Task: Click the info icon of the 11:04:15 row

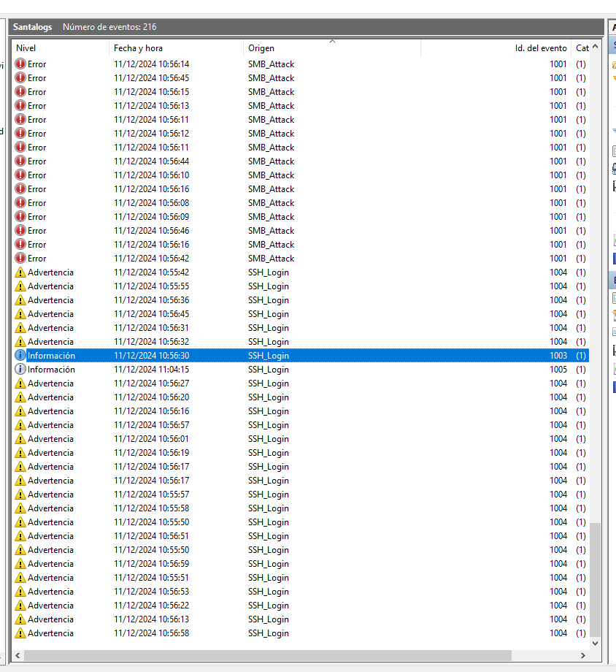Action: pyautogui.click(x=20, y=370)
